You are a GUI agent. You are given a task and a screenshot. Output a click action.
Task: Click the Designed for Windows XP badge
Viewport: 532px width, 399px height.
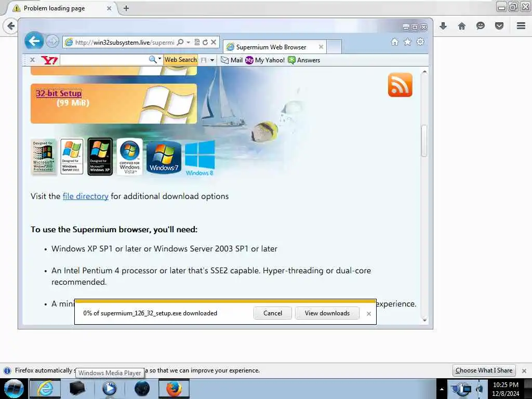[100, 156]
